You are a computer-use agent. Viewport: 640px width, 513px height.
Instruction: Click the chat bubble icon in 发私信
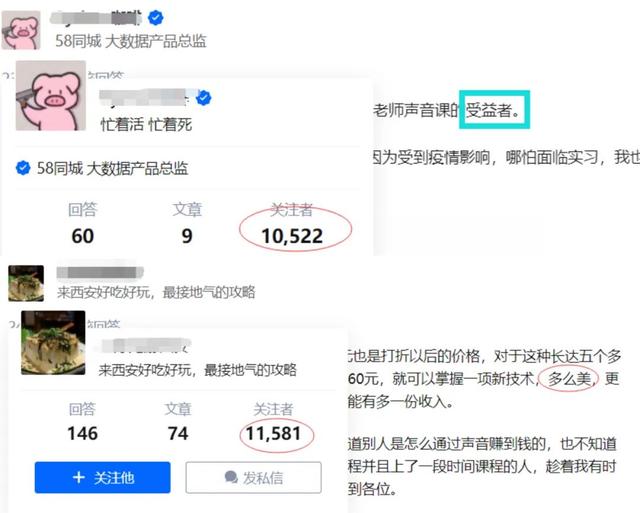coord(231,477)
